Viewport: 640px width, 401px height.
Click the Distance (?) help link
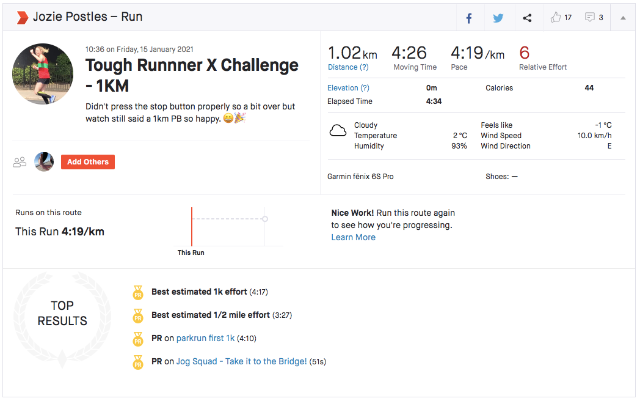tap(346, 68)
